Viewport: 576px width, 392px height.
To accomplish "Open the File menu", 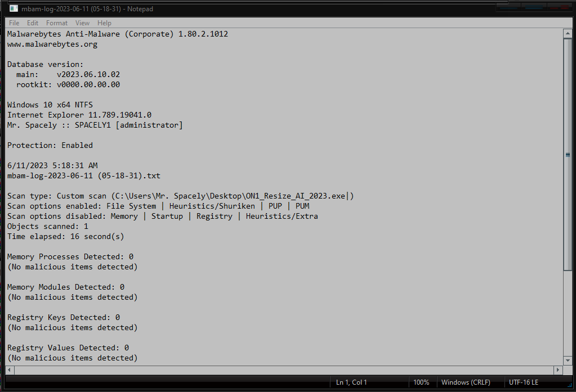I will [x=14, y=22].
